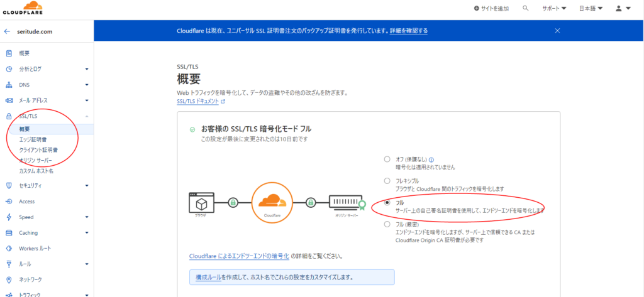644x297 pixels.
Task: Click the メール アドレス envelope icon
Action: 9,100
